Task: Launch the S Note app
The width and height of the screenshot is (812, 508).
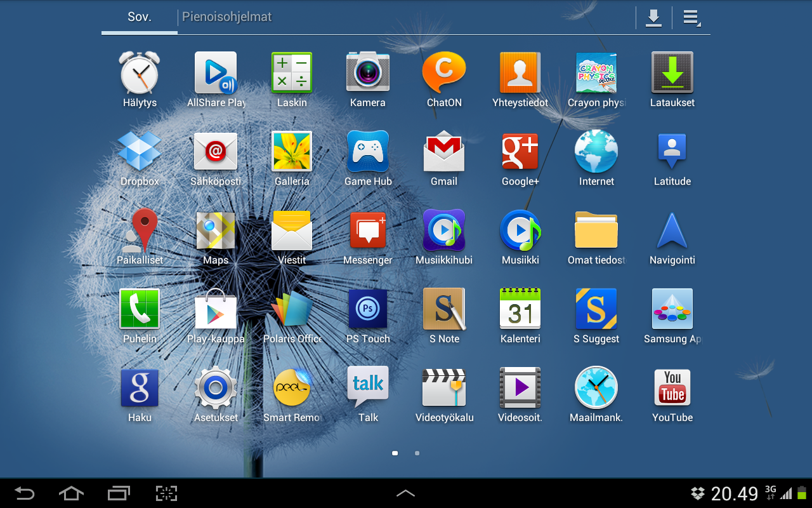Action: coord(444,316)
